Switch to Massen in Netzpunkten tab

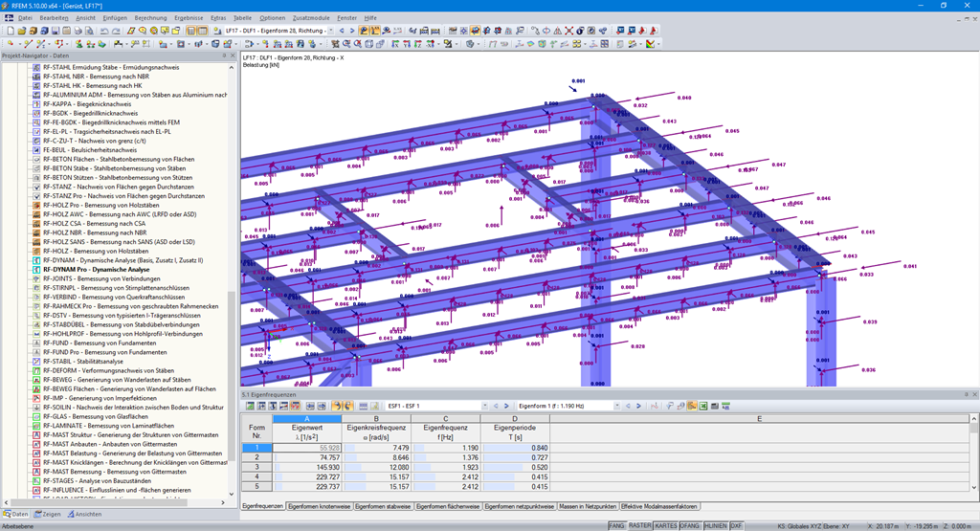pyautogui.click(x=588, y=507)
